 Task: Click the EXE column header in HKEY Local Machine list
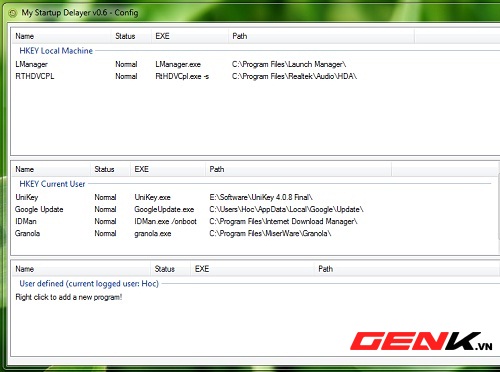[189, 36]
